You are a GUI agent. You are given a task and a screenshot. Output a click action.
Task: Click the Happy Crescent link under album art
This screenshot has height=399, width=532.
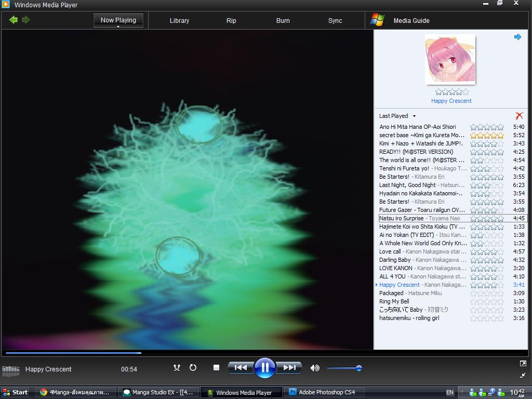(451, 101)
